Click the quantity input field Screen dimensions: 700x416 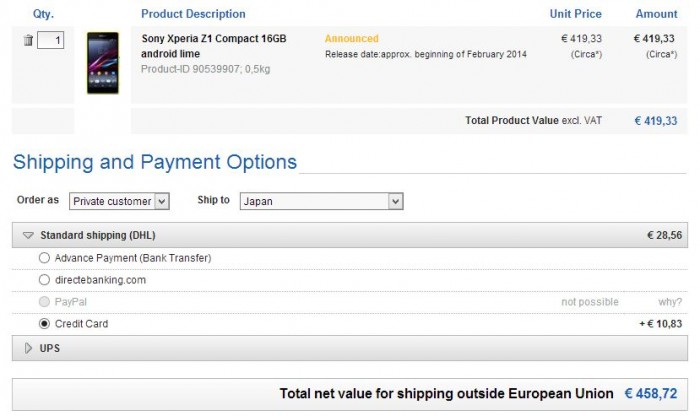pos(52,40)
